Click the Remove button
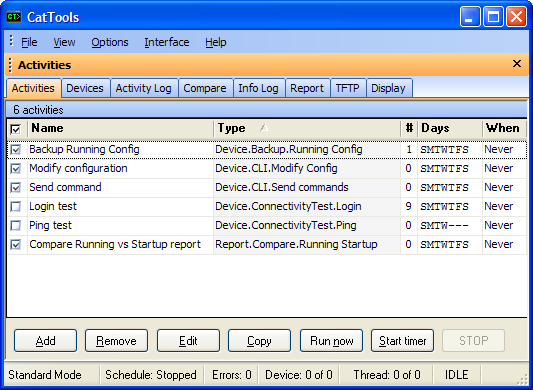Viewport: 533px width, 390px height. click(116, 340)
